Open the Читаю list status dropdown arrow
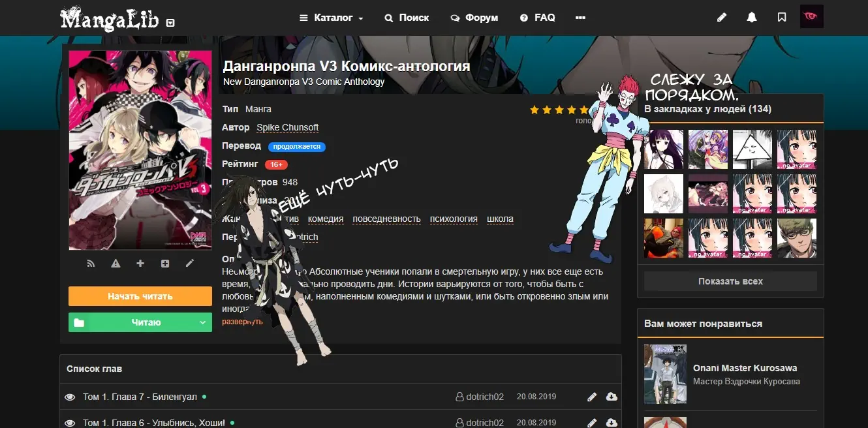 (x=203, y=322)
